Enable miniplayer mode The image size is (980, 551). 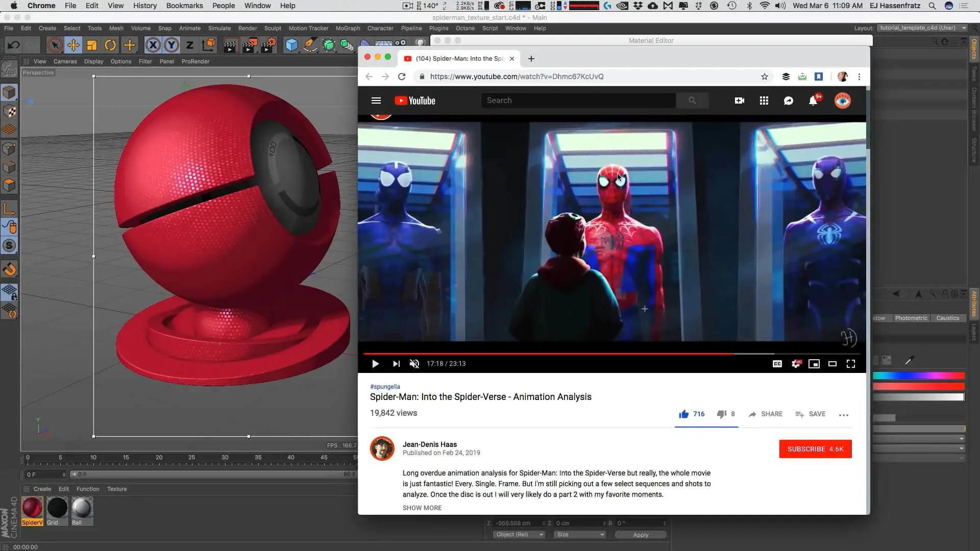(x=814, y=364)
